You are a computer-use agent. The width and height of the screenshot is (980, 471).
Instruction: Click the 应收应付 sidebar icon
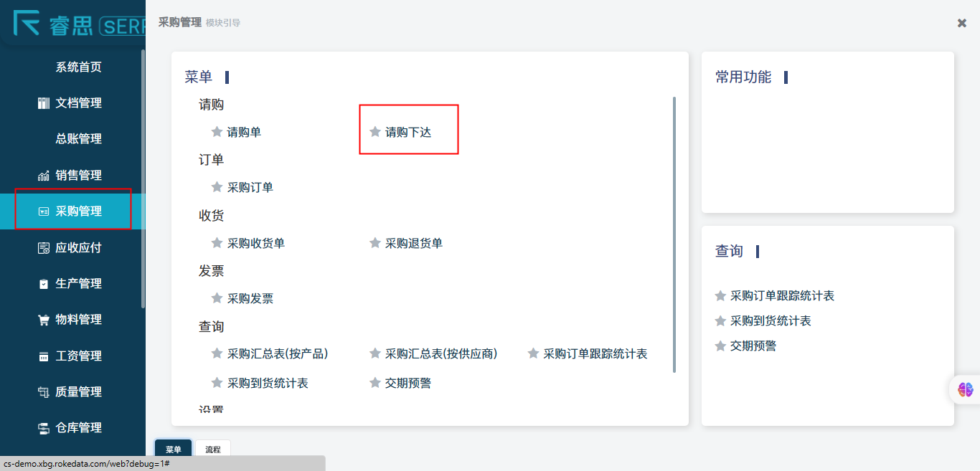coord(43,248)
